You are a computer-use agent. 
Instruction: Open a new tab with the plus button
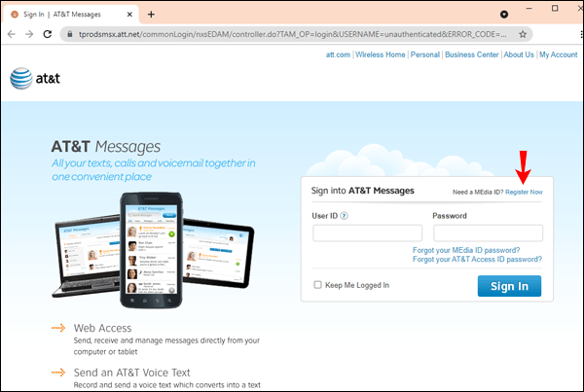point(151,15)
